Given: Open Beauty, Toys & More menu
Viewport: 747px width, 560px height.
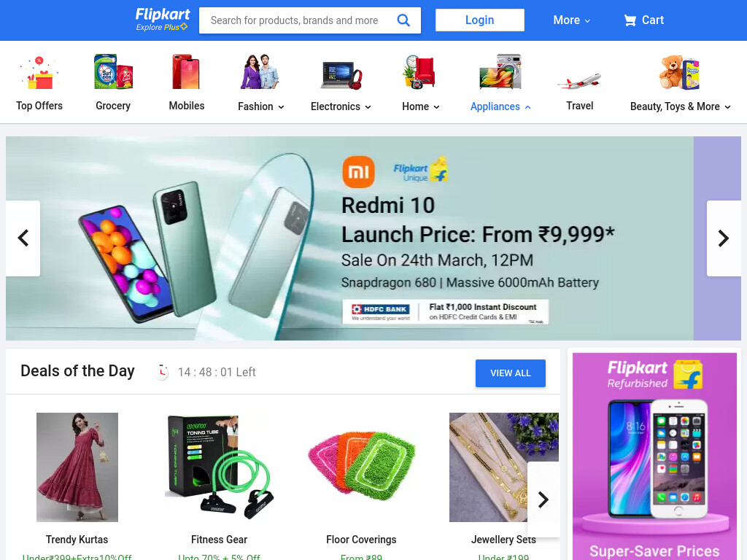Looking at the screenshot, I should tap(681, 106).
